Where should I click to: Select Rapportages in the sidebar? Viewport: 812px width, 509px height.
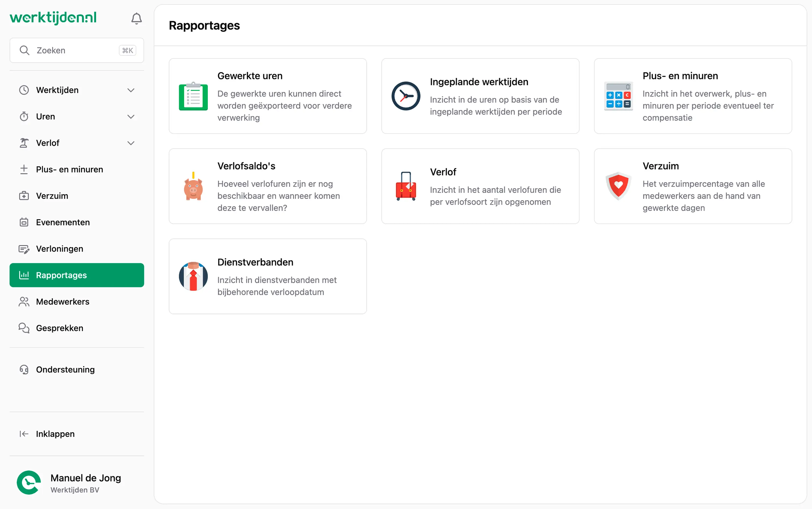pyautogui.click(x=77, y=275)
